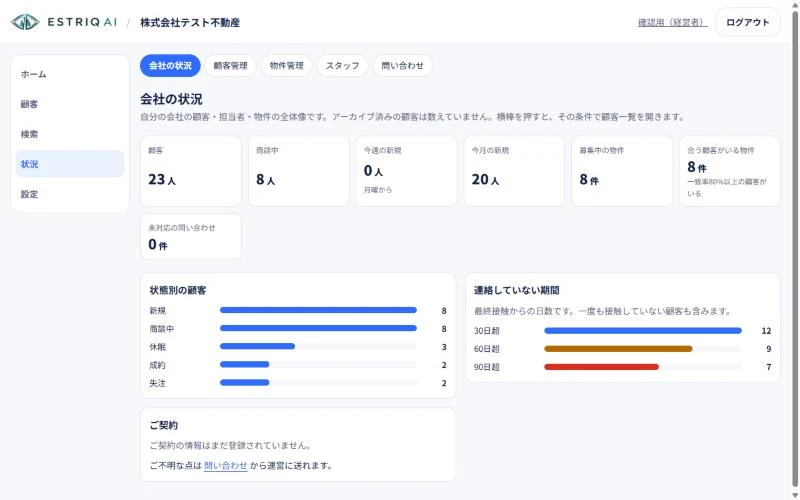Select 状況 in the sidebar
The width and height of the screenshot is (800, 500).
[x=70, y=164]
